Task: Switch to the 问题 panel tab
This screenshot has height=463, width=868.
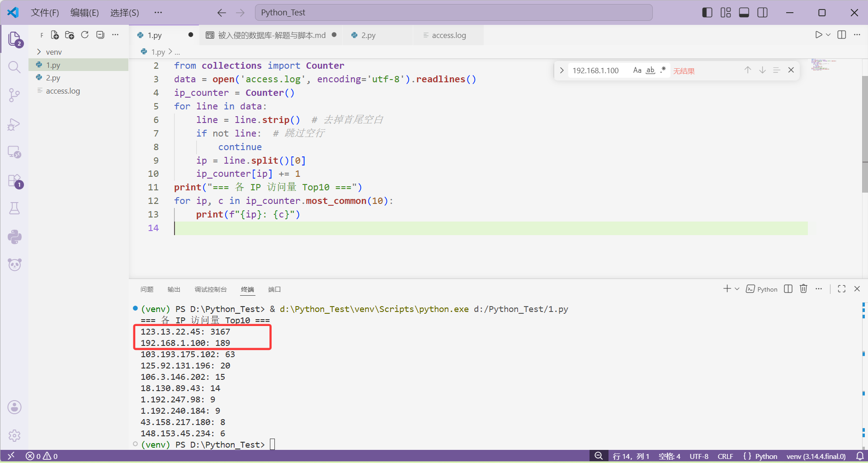Action: pyautogui.click(x=147, y=289)
